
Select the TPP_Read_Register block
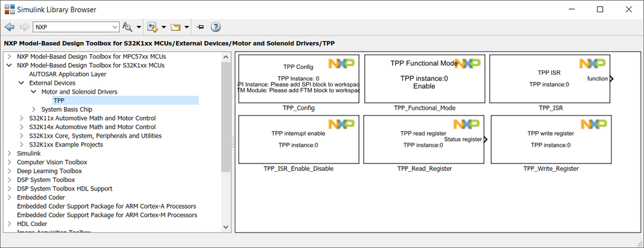(424, 139)
